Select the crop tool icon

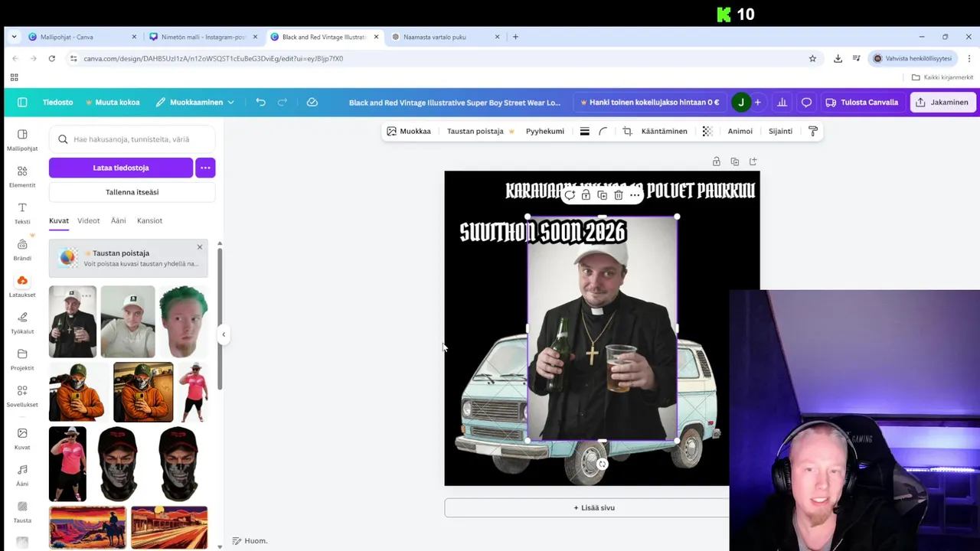[x=627, y=131]
